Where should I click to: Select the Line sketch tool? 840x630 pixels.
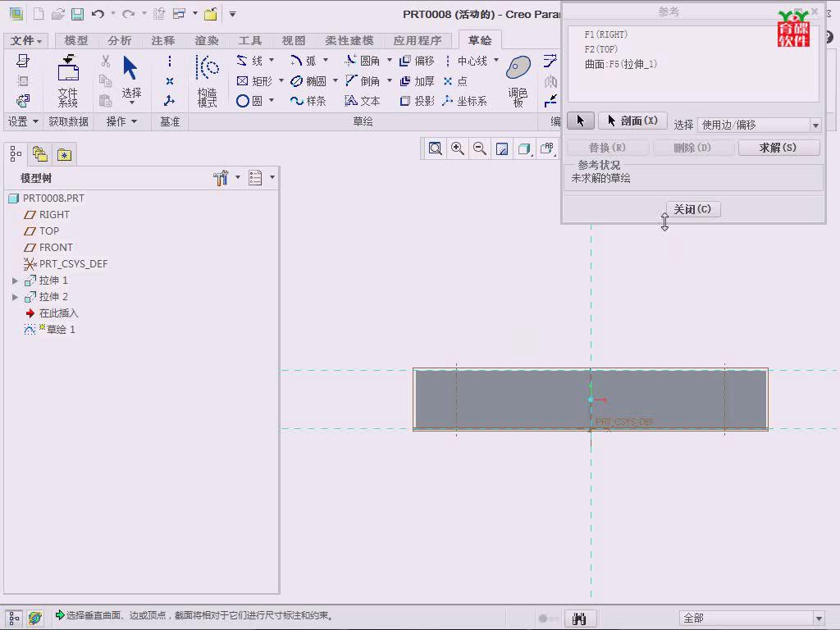(250, 61)
